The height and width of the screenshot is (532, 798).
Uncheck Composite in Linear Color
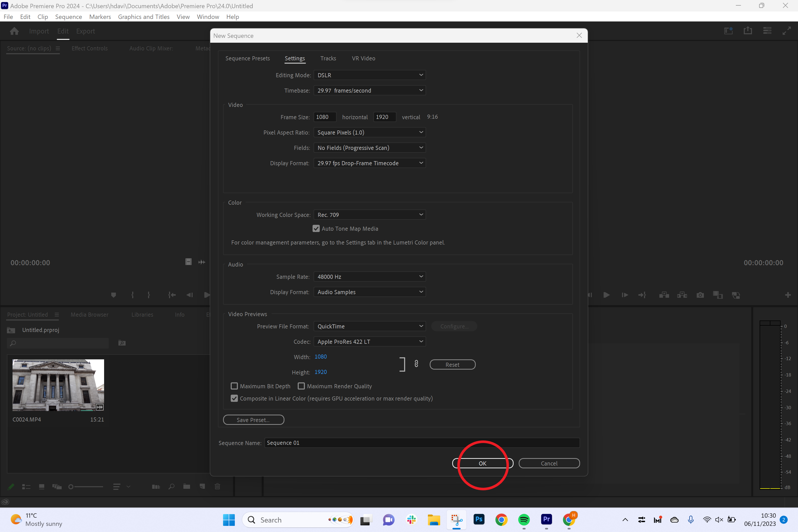click(x=234, y=398)
